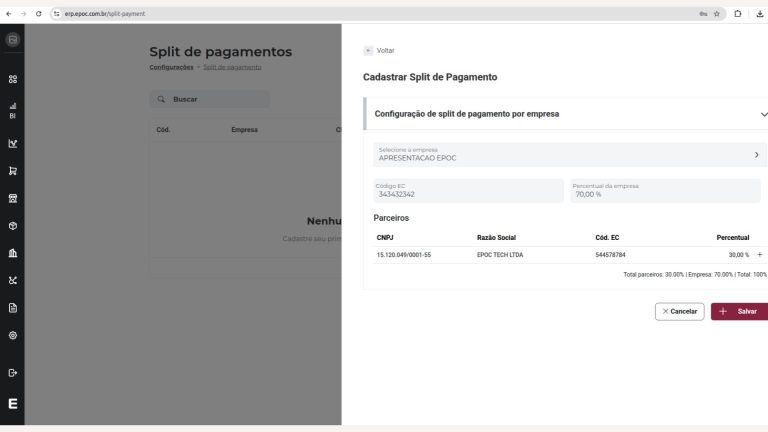Open the settings gear sidebar icon
Screen dimensions: 768x432
(13, 336)
